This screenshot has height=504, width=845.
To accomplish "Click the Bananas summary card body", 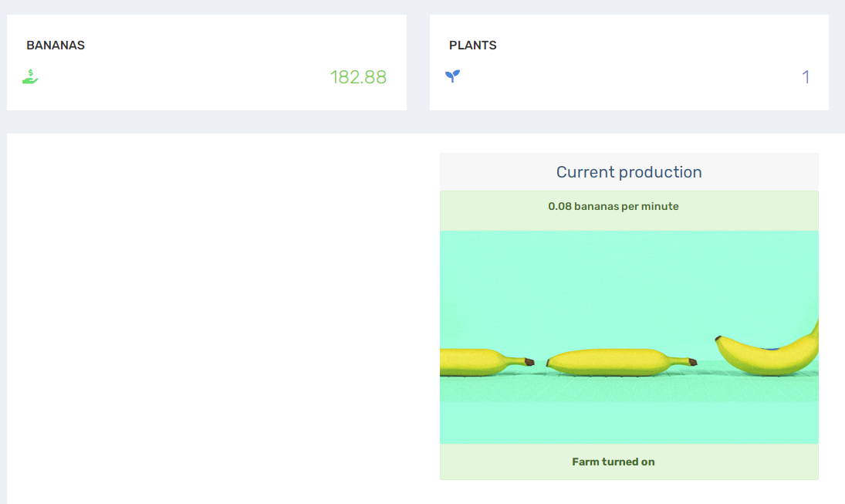I will (207, 63).
